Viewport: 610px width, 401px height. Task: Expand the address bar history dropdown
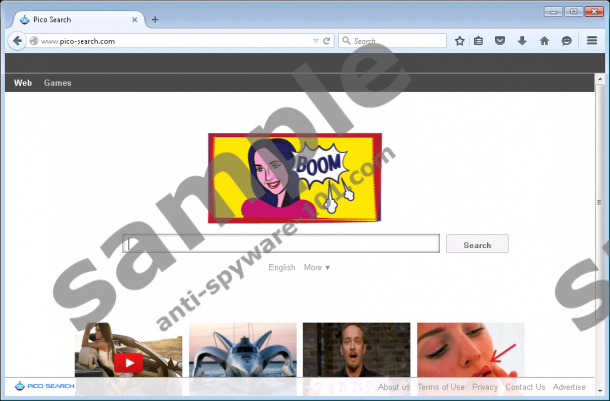(x=315, y=41)
